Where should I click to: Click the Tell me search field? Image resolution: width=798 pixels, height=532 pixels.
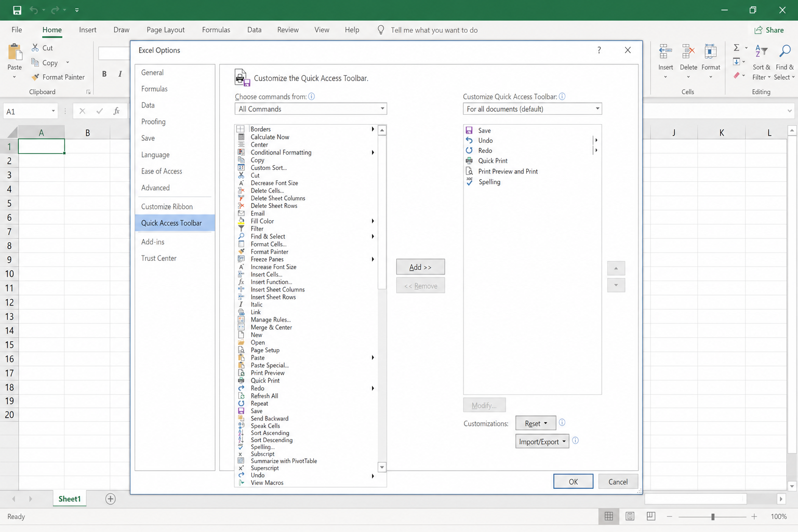click(434, 30)
